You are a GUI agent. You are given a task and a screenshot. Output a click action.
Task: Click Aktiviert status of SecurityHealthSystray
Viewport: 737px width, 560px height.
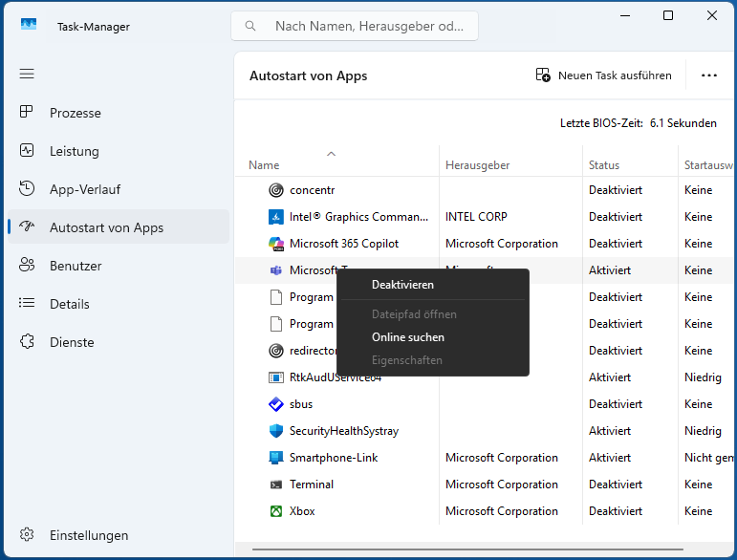[609, 431]
